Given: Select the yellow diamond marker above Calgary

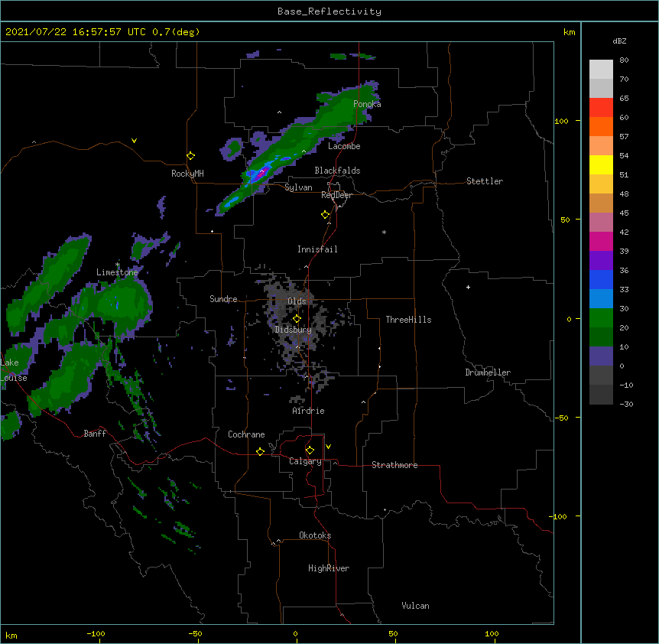Looking at the screenshot, I should pyautogui.click(x=310, y=450).
